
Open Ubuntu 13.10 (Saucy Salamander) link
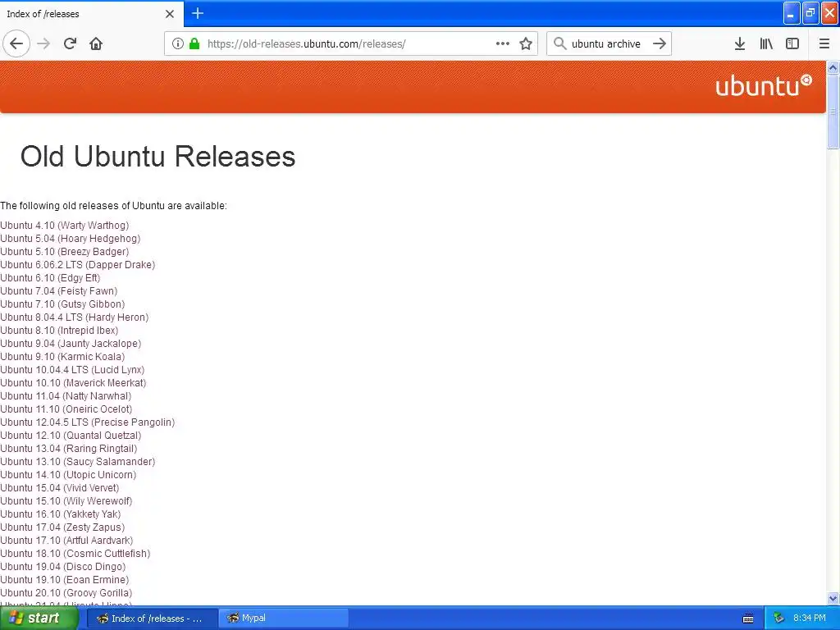78,462
